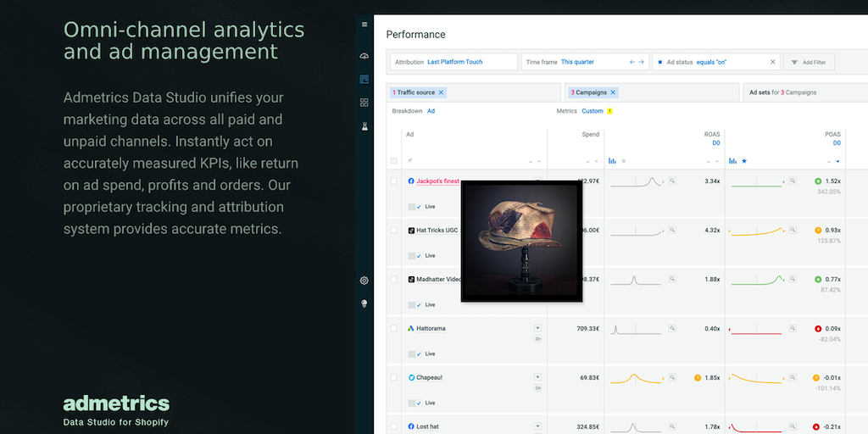The width and height of the screenshot is (868, 434).
Task: Select the Hattorama row checkbox
Action: point(393,328)
